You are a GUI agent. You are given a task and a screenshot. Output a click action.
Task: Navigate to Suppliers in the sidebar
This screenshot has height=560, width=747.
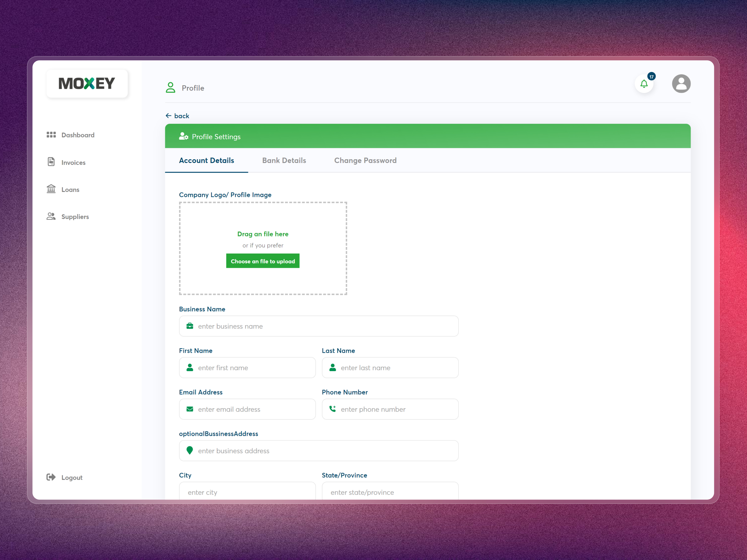coord(75,216)
